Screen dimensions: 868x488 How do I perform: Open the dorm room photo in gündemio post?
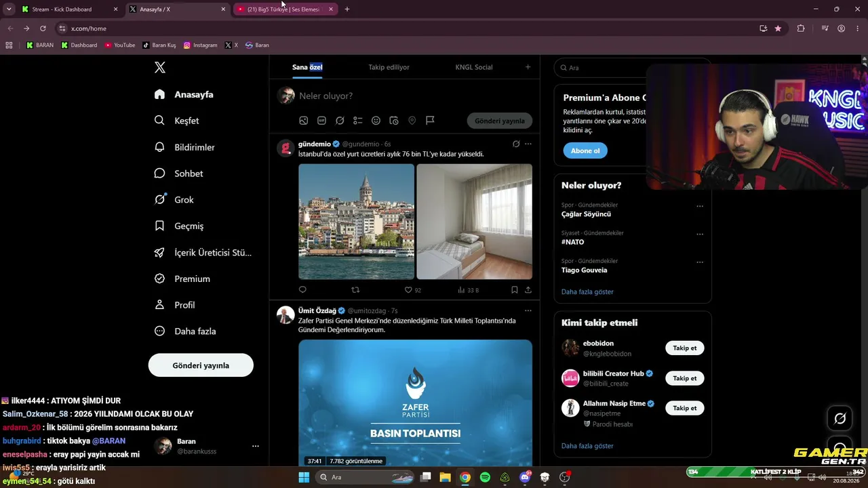point(474,222)
